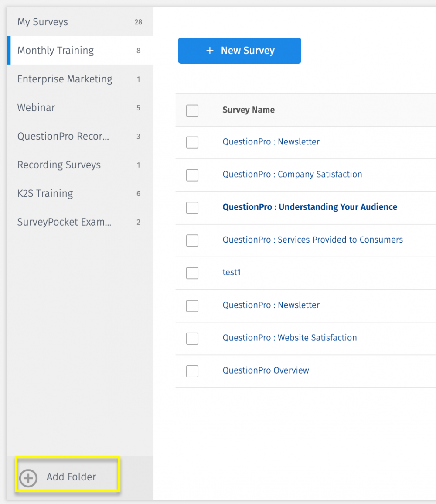
Task: Check the box next to QuestionPro : Newsletter
Action: (192, 142)
